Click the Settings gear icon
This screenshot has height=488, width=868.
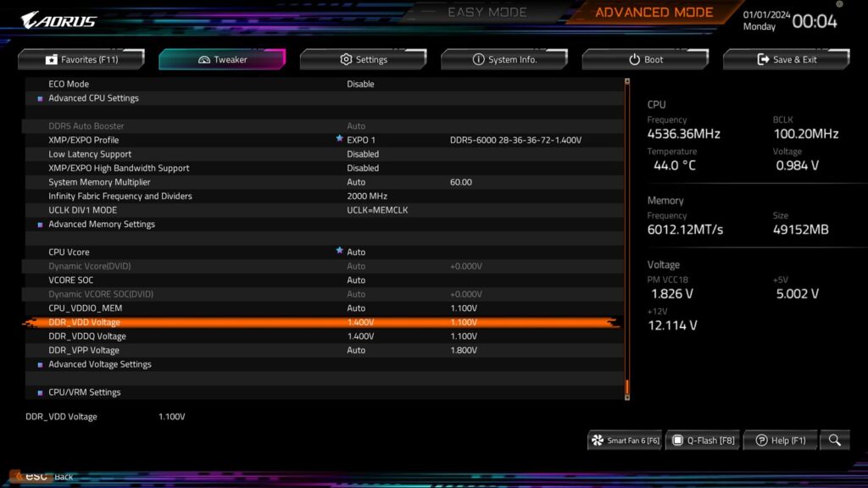346,59
